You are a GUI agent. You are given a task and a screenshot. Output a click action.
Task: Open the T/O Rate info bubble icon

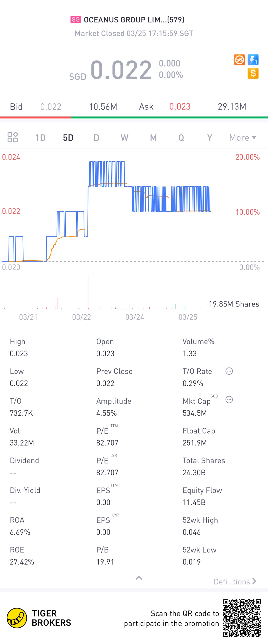click(x=229, y=371)
